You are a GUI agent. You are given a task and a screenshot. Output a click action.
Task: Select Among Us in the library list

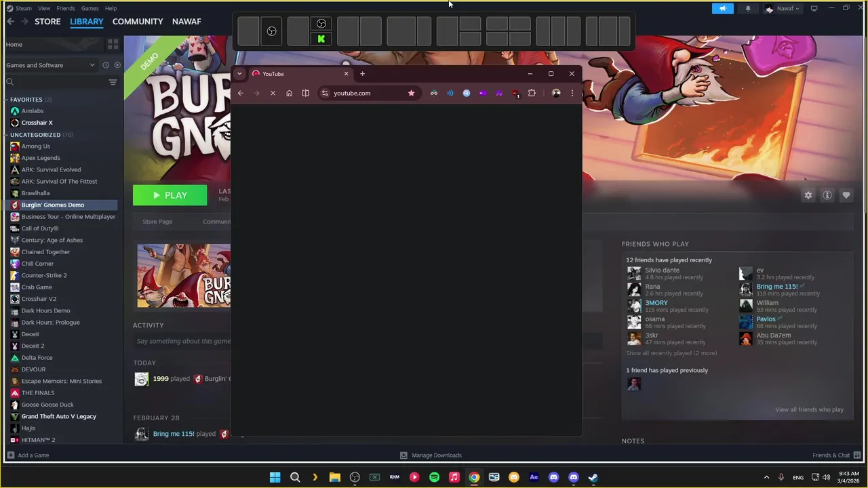35,146
